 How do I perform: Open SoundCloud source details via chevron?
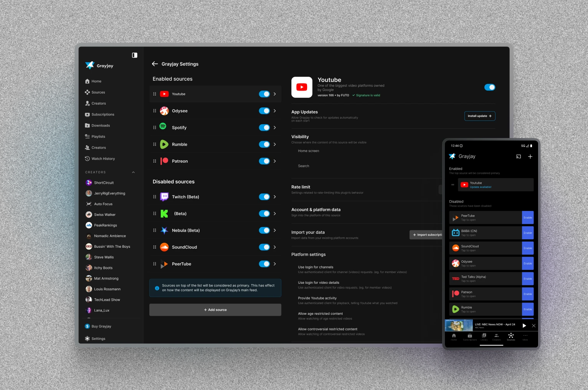click(275, 247)
